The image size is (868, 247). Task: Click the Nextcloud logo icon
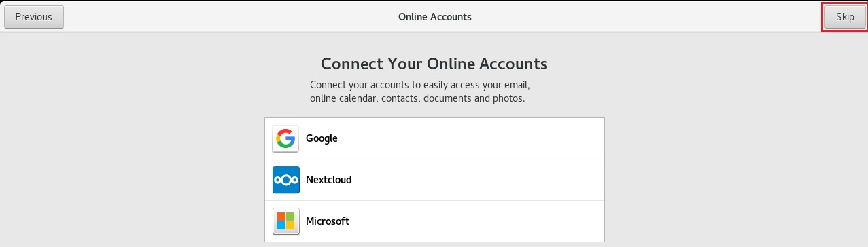point(285,180)
